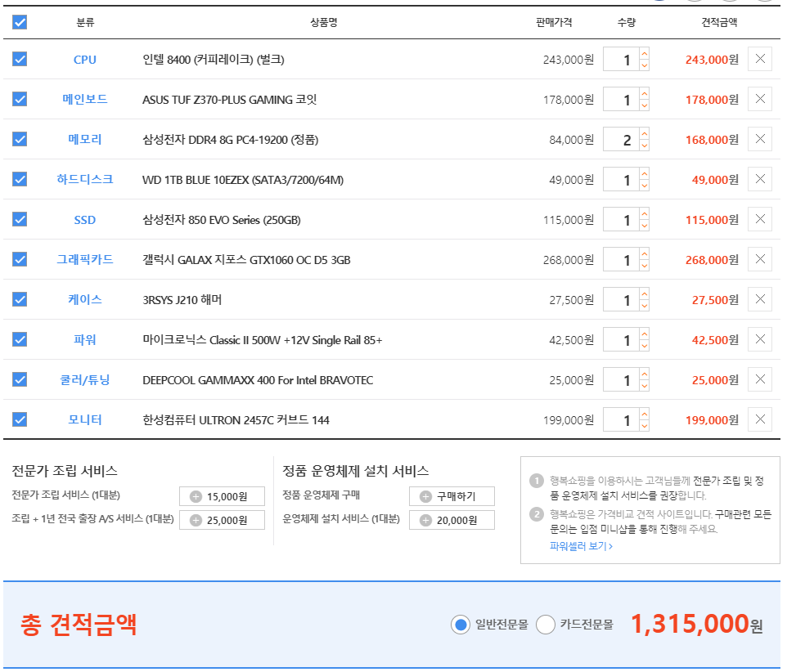Decrease quantity for 케이스 3RSYS J210
The image size is (787, 672).
click(645, 306)
